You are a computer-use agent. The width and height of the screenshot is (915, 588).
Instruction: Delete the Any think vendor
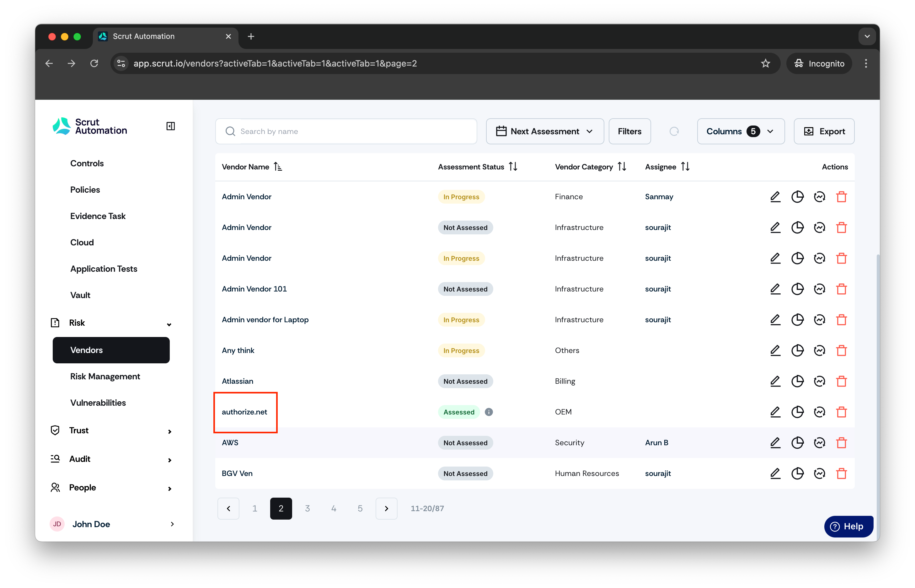(841, 350)
